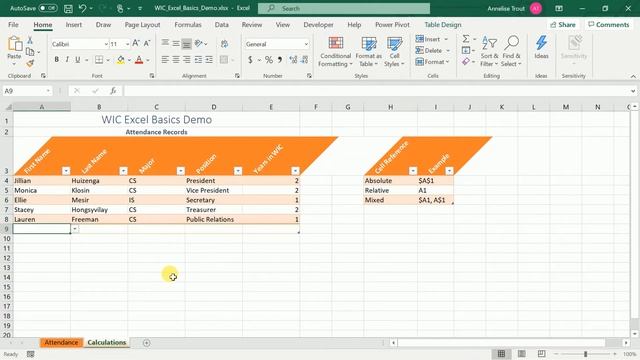Click the Save icon in the title bar

[x=68, y=8]
